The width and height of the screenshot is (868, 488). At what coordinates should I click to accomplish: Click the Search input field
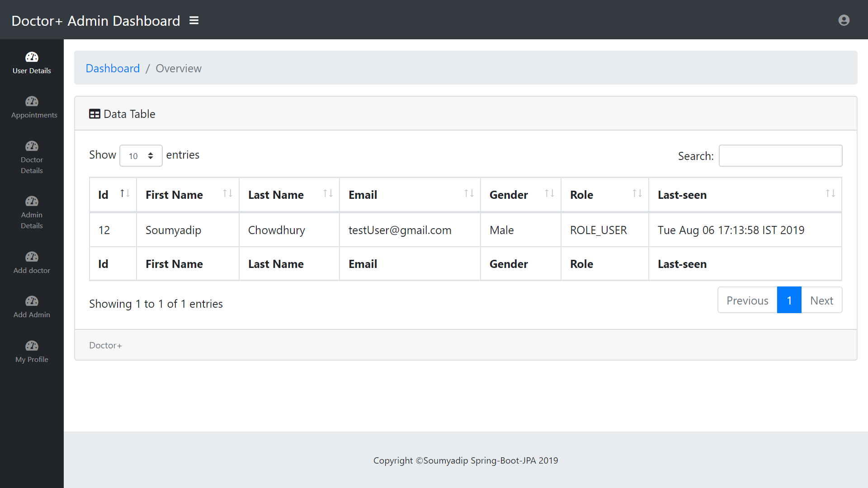pyautogui.click(x=780, y=156)
